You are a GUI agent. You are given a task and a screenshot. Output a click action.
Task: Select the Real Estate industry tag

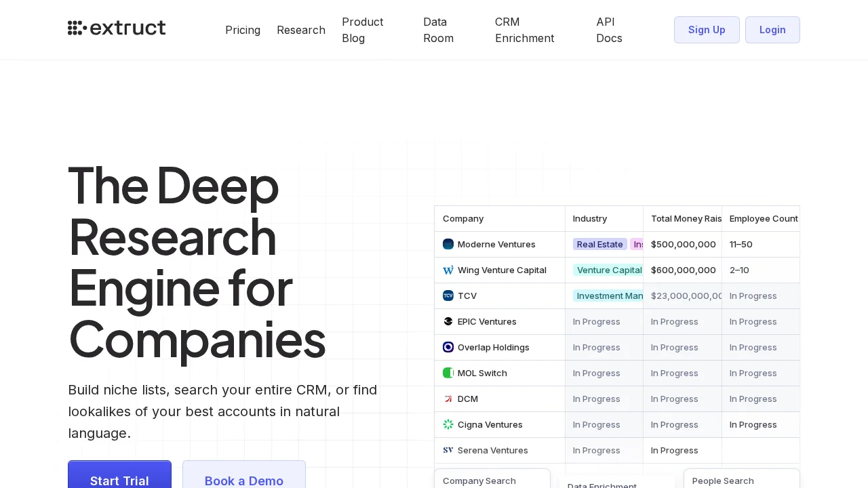click(x=599, y=244)
